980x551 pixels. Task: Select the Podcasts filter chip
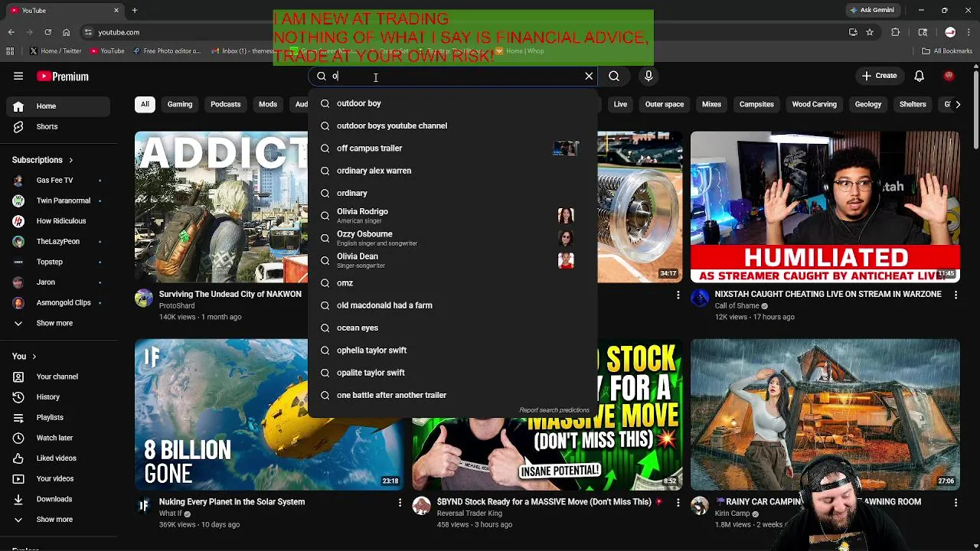(x=225, y=104)
